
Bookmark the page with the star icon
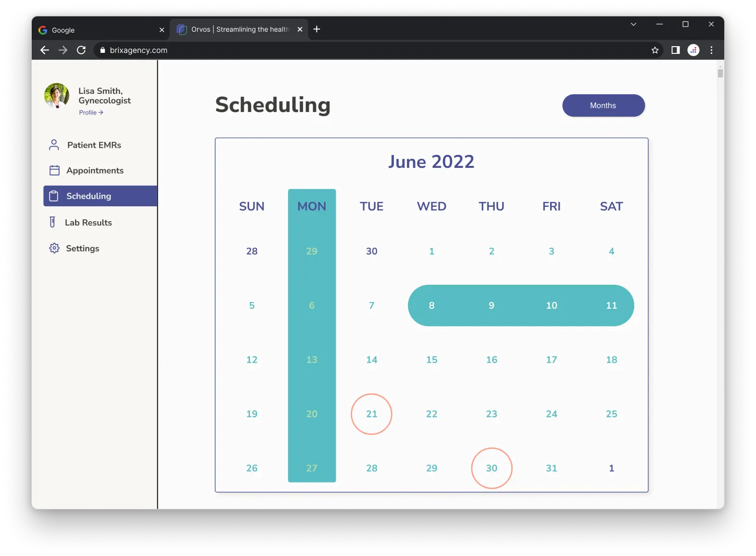[x=655, y=50]
